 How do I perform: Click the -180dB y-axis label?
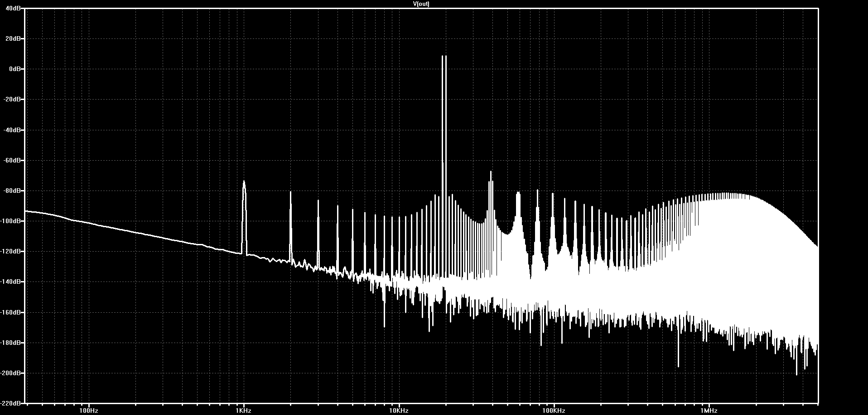(x=11, y=343)
